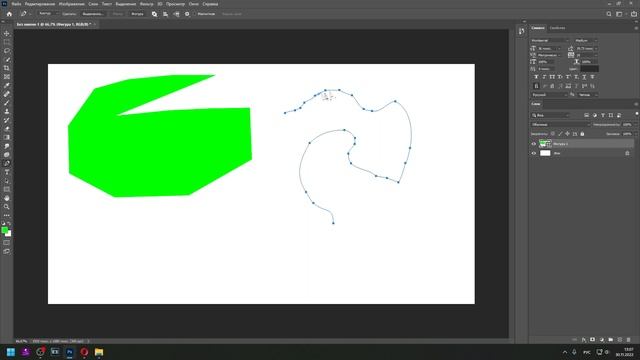Open the workspace switcher icon
This screenshot has width=640, height=360.
tap(620, 14)
